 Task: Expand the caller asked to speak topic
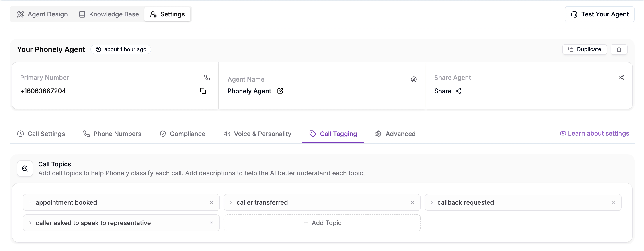tap(30, 223)
